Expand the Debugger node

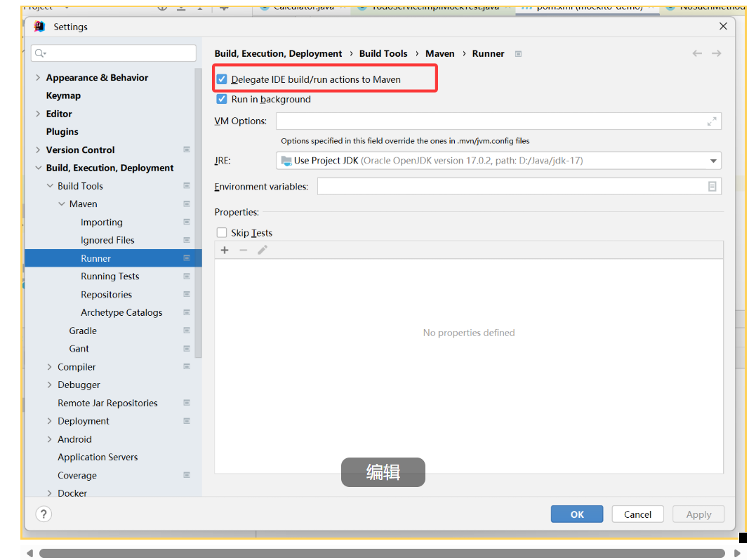point(50,385)
